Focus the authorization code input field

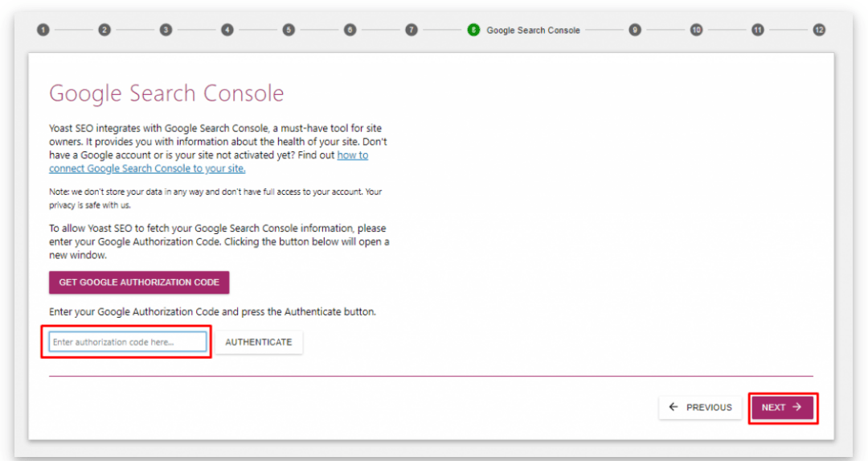[128, 342]
